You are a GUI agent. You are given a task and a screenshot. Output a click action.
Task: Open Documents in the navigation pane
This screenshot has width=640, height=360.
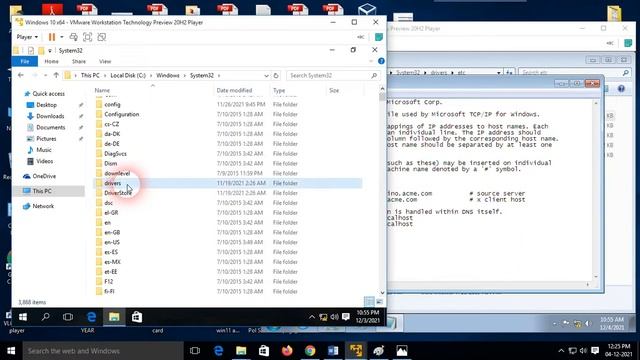tap(51, 127)
